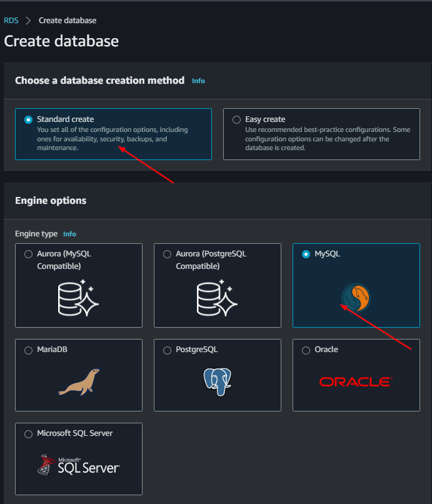The width and height of the screenshot is (432, 504).
Task: Choose the MariaDB engine radio button
Action: pos(28,350)
